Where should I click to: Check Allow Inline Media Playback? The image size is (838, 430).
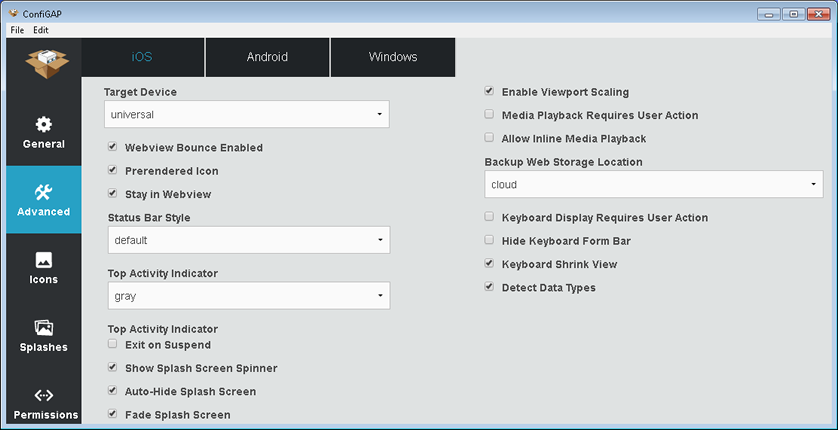(x=489, y=137)
